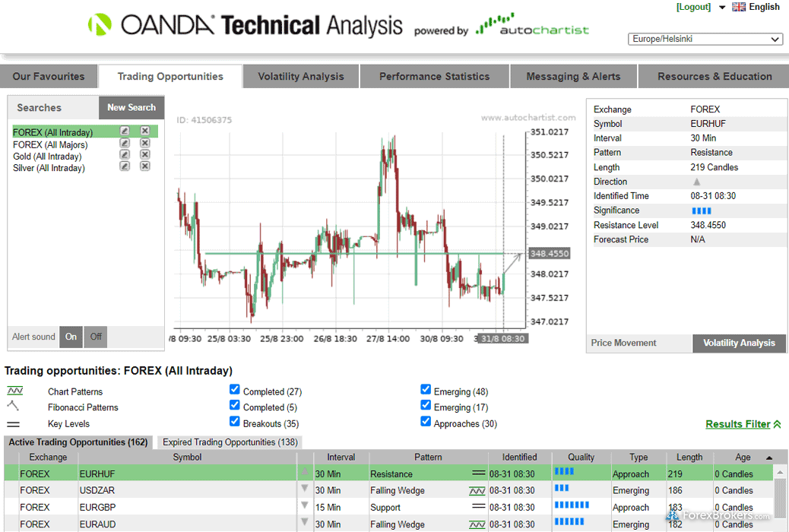Sort by Quality column header

(581, 457)
